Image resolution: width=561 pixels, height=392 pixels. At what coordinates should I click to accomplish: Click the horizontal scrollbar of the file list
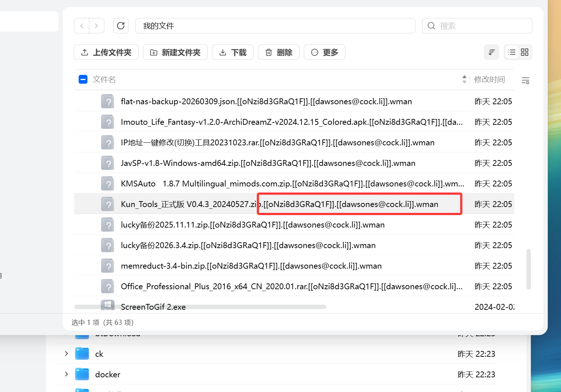(x=200, y=307)
